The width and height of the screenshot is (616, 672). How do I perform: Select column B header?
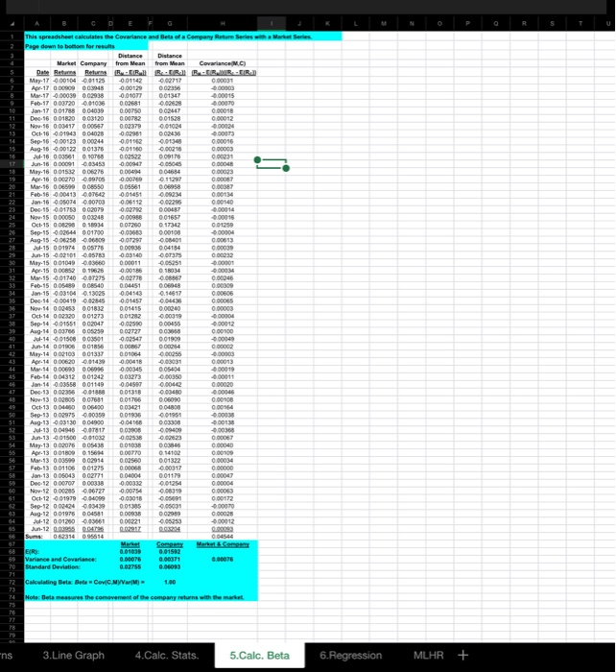tap(64, 24)
